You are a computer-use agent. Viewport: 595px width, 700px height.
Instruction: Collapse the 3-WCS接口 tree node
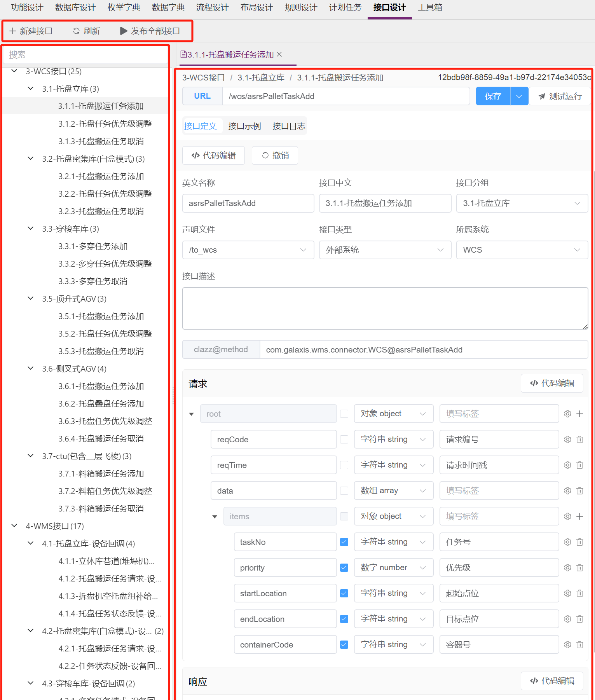(14, 71)
